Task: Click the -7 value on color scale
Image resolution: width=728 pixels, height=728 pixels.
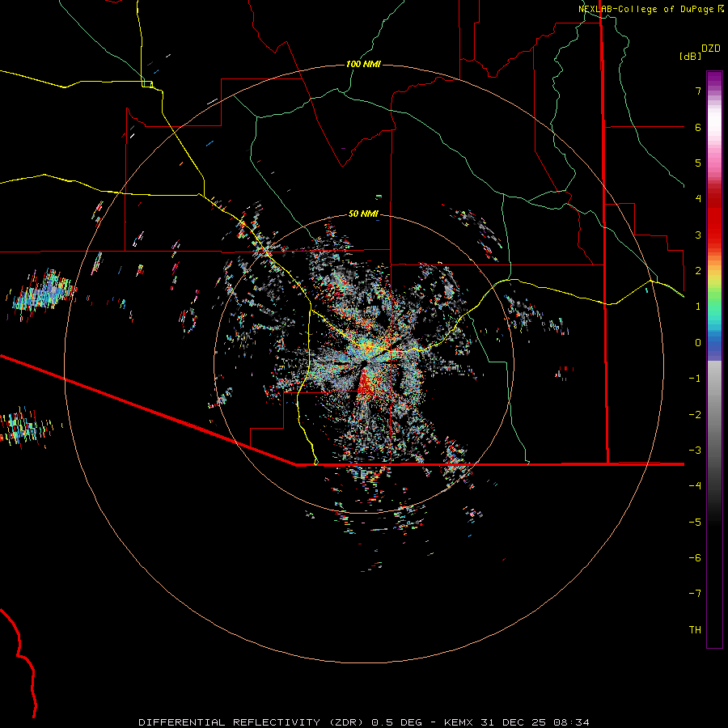Action: [x=695, y=594]
